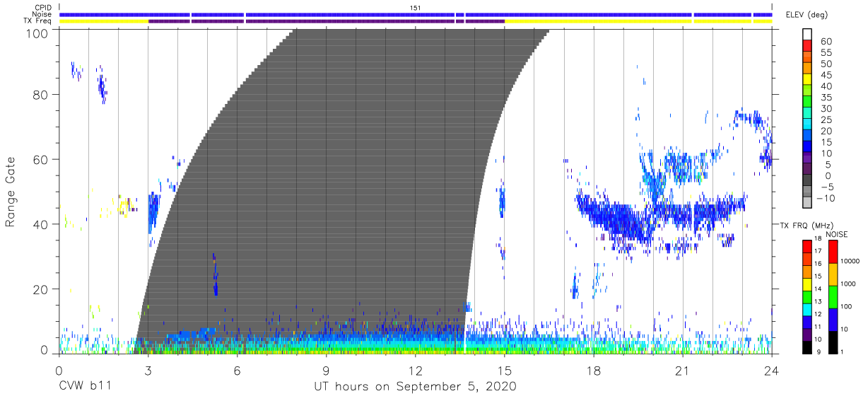The height and width of the screenshot is (401, 868).
Task: Click x-axis tick label 12
Action: click(x=415, y=371)
